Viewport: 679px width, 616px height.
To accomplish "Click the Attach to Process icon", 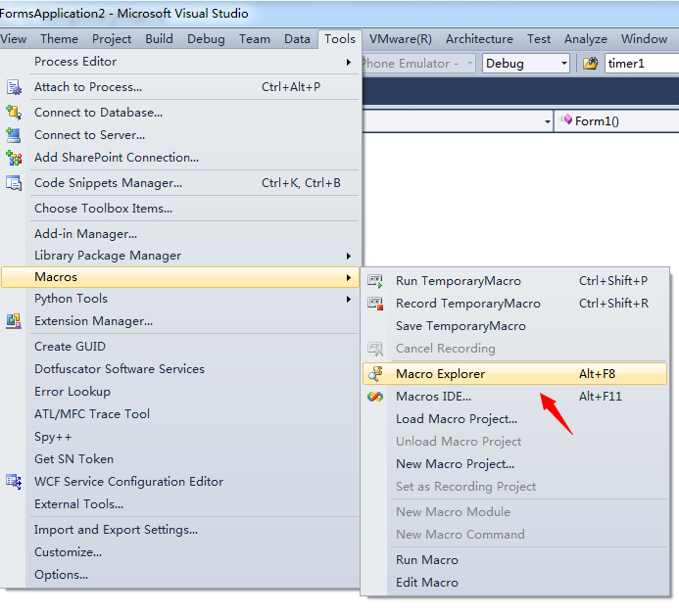I will (x=14, y=87).
